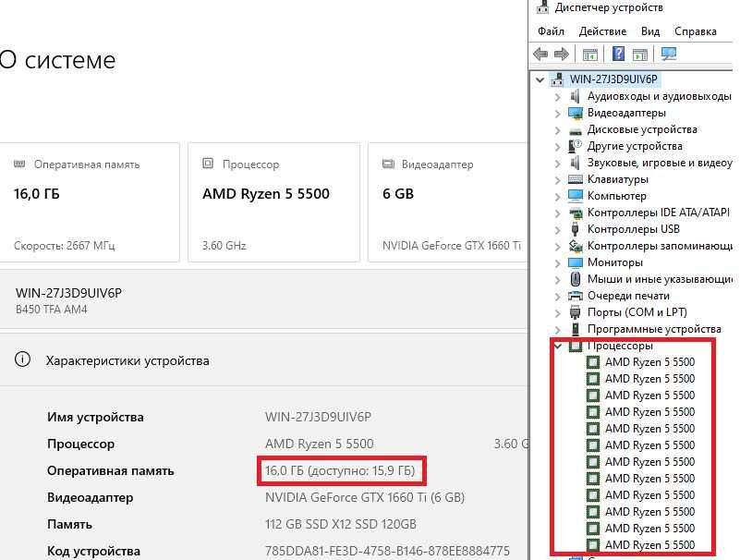Screen dimensions: 752x560
Task: Click the memory icon on Оперативная память card
Action: [19, 164]
